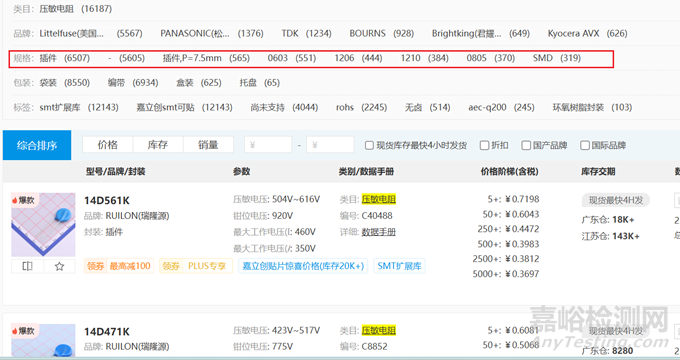Favorite 14D561K with the star icon

click(x=59, y=266)
